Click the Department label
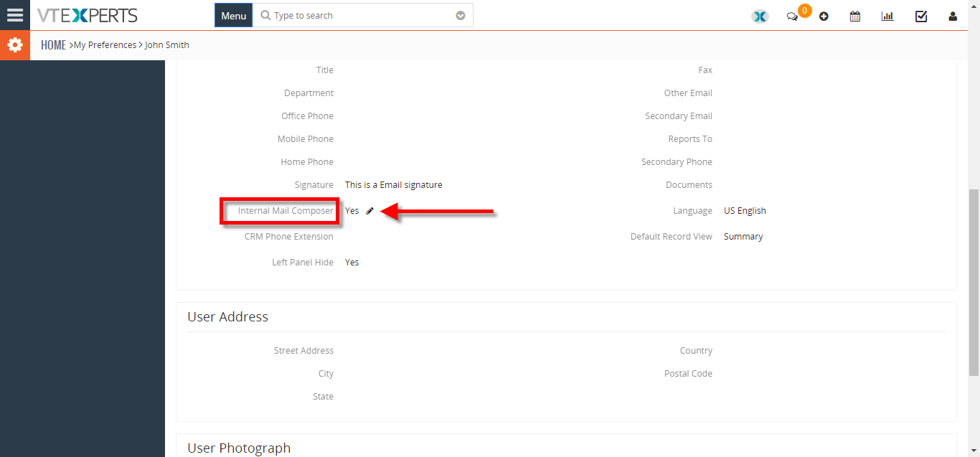The height and width of the screenshot is (457, 980). [308, 93]
